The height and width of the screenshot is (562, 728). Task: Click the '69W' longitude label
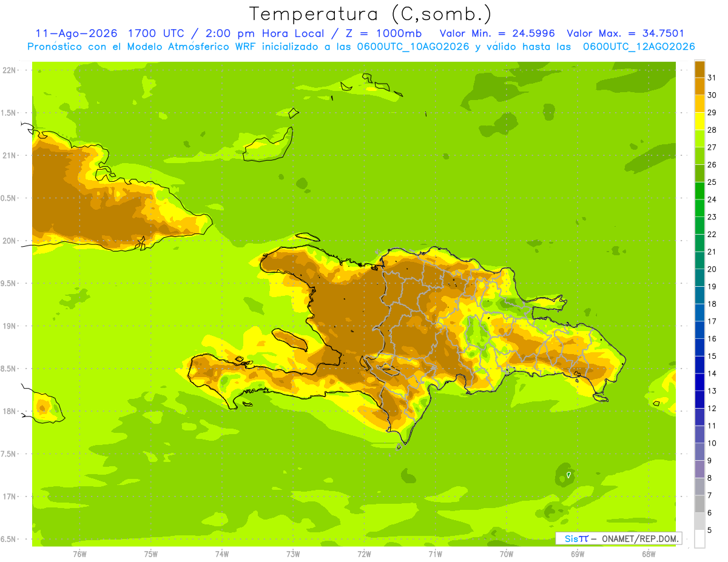tap(578, 554)
